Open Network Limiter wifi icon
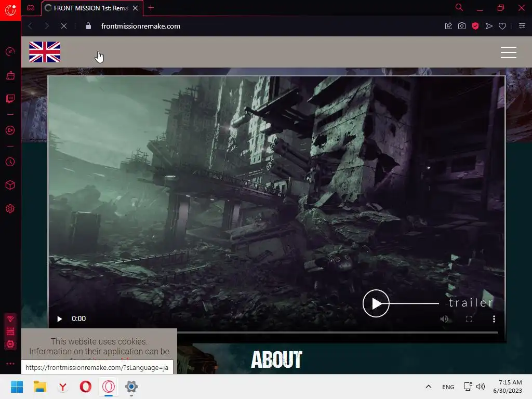 (x=10, y=318)
